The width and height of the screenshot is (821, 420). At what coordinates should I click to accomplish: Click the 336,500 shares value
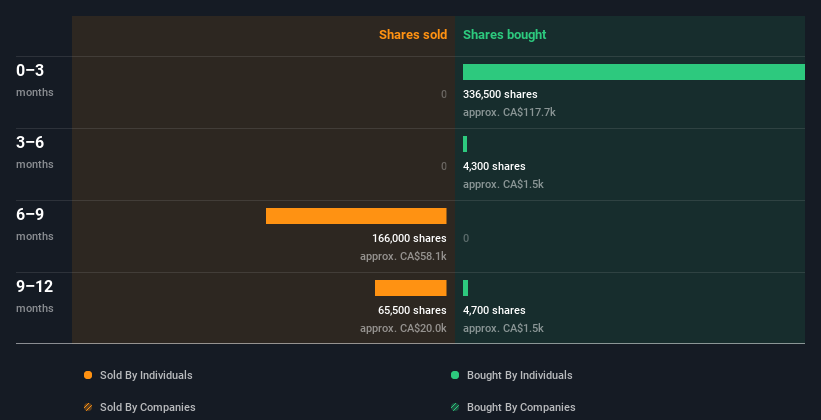(x=500, y=94)
